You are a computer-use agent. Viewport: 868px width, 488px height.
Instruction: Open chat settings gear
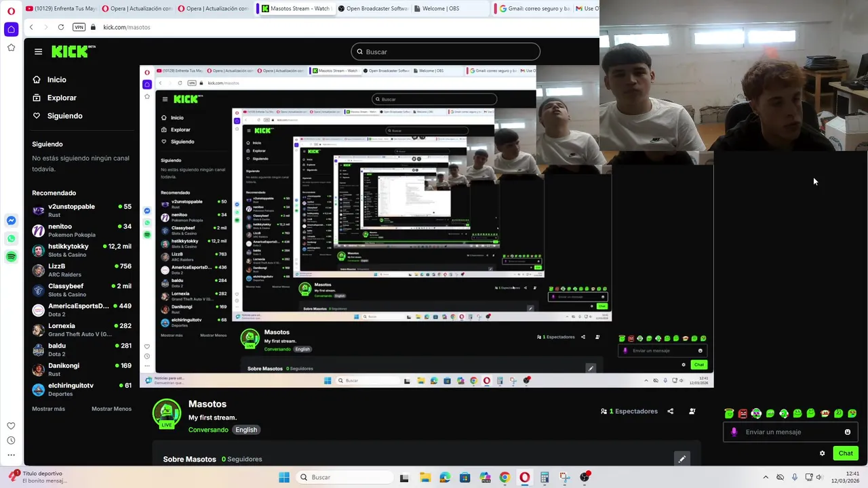pyautogui.click(x=822, y=453)
